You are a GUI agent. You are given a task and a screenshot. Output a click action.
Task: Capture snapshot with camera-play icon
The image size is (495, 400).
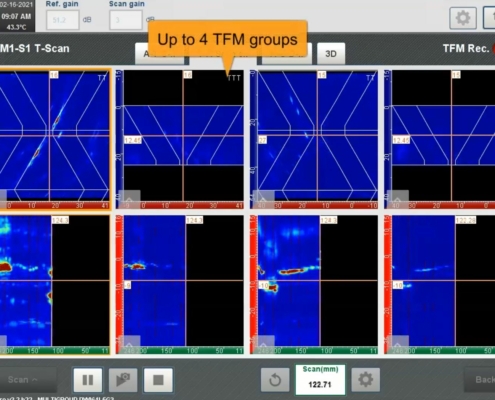[x=123, y=380]
